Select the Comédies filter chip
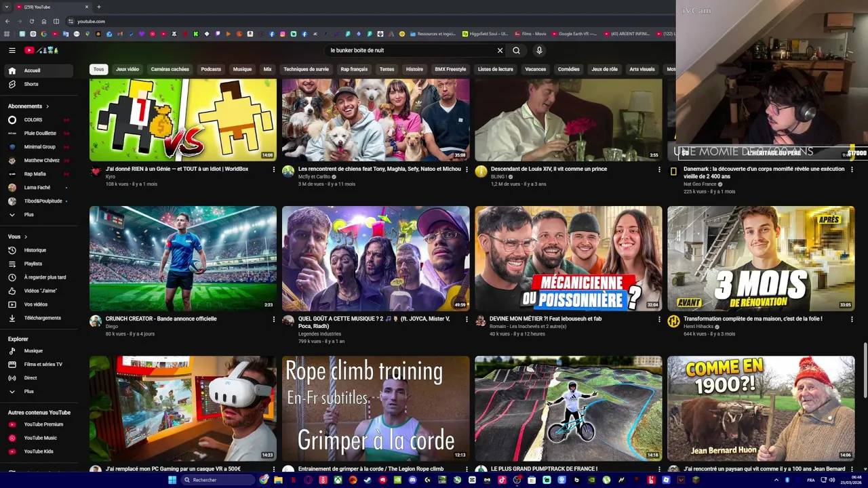 pos(568,69)
